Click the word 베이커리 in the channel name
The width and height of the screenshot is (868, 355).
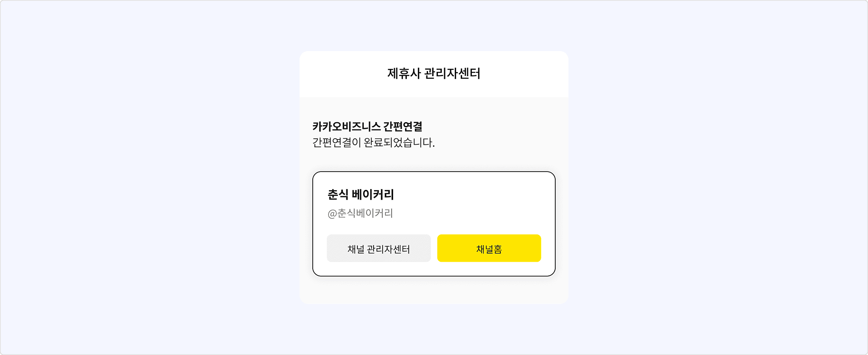(x=373, y=195)
